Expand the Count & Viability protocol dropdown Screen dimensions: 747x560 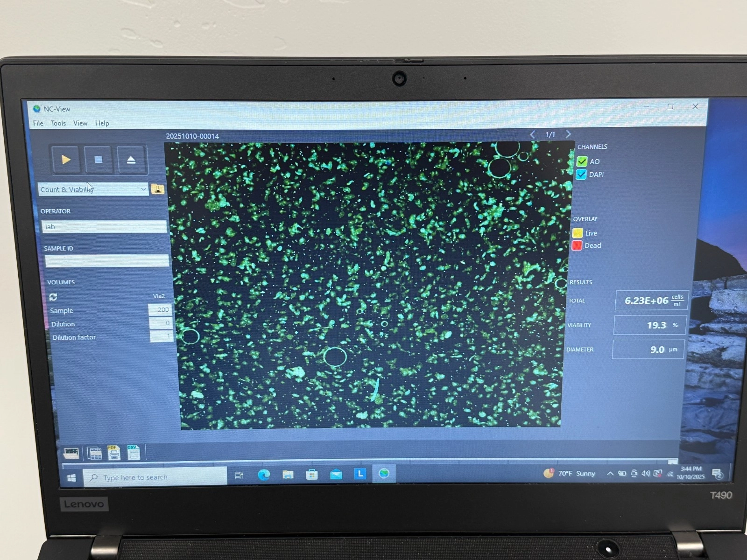tap(143, 189)
